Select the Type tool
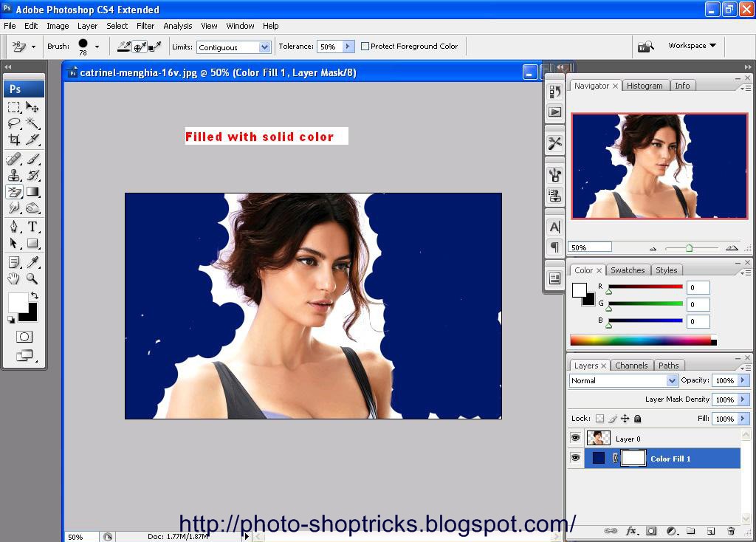Viewport: 756px width, 542px height. point(32,224)
